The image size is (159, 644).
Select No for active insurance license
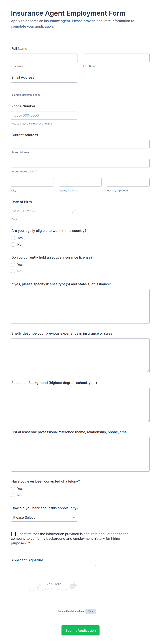[13, 271]
